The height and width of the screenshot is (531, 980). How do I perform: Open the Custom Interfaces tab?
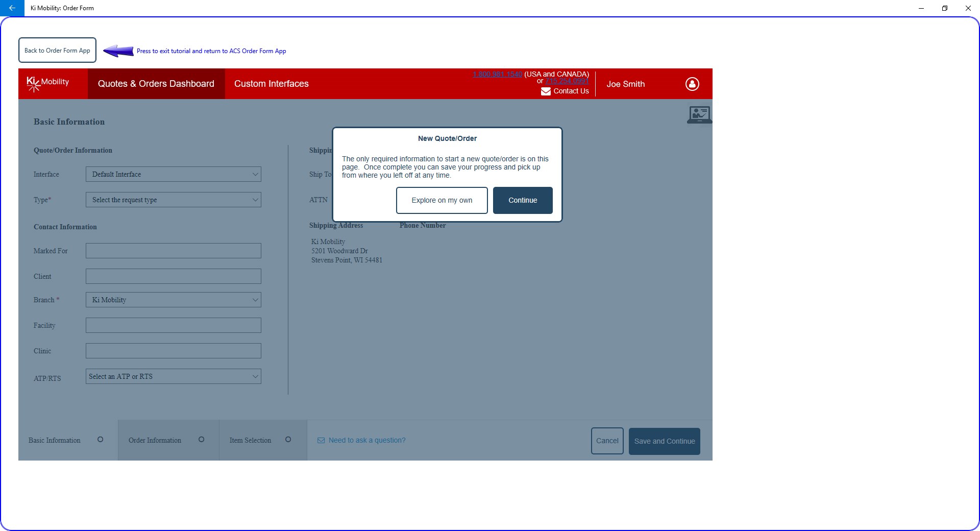tap(271, 83)
